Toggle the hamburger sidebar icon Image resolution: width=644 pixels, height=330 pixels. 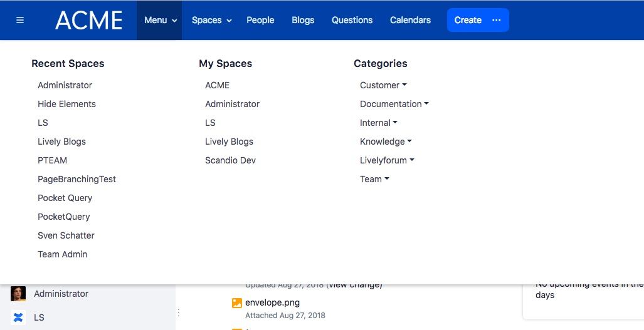click(x=19, y=20)
